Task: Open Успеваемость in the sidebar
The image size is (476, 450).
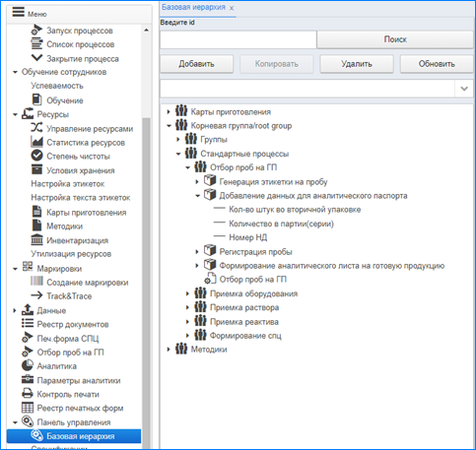Action: pos(57,86)
